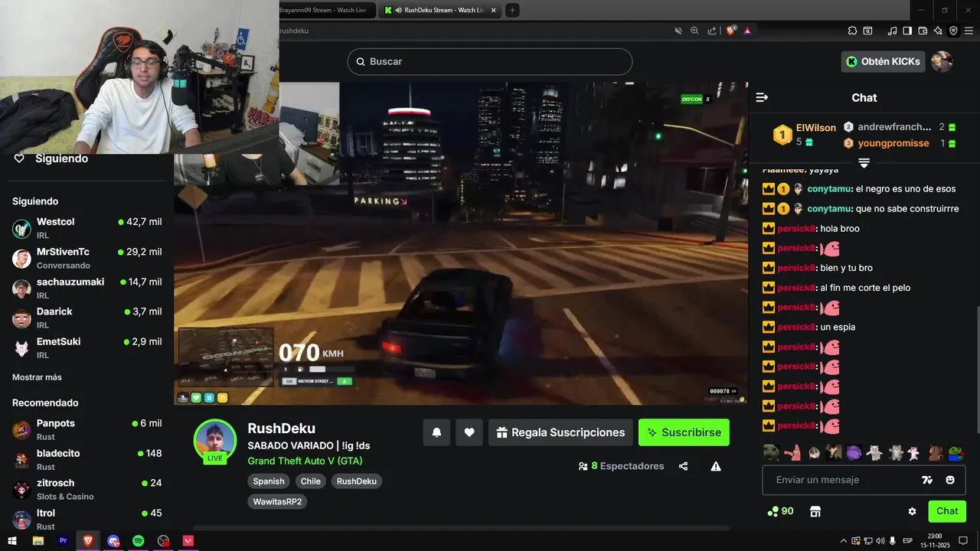Open Spotify from the taskbar
980x551 pixels.
pyautogui.click(x=139, y=540)
